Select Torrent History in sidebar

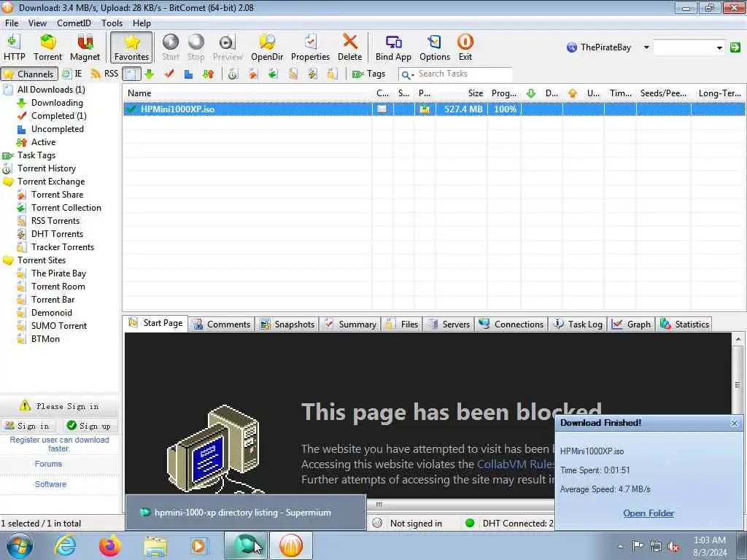(x=46, y=168)
